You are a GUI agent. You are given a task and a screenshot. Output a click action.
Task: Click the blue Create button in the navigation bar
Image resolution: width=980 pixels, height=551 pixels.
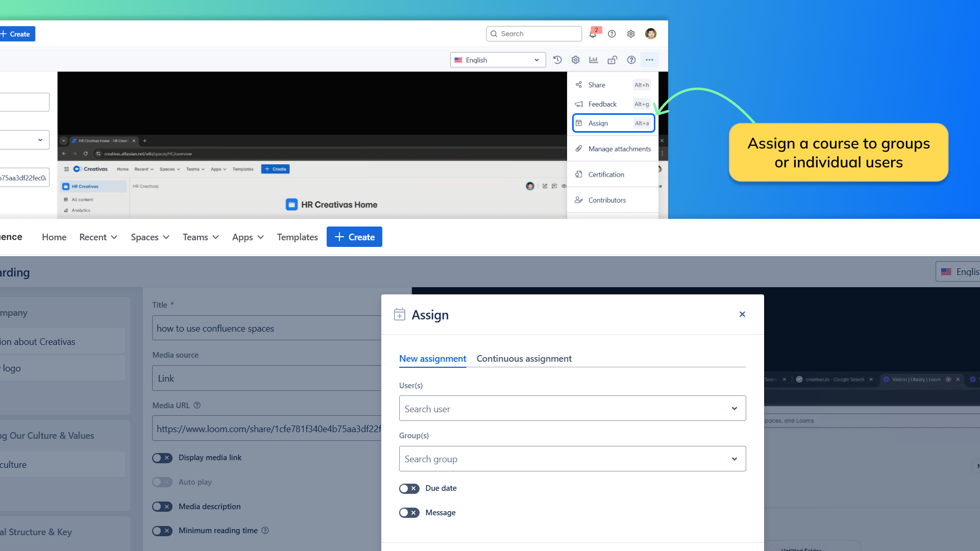pyautogui.click(x=354, y=237)
